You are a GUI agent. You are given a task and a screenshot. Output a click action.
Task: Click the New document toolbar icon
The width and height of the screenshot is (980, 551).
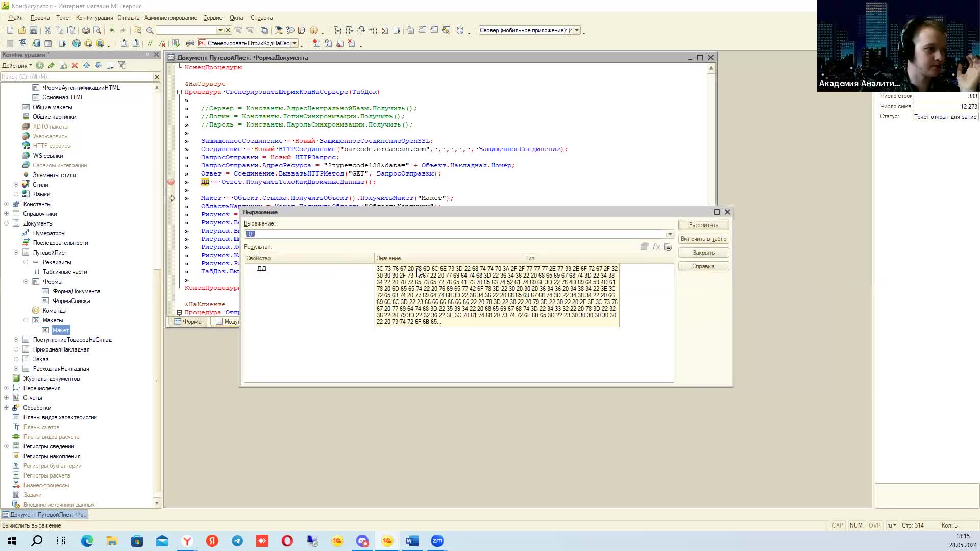tap(10, 31)
